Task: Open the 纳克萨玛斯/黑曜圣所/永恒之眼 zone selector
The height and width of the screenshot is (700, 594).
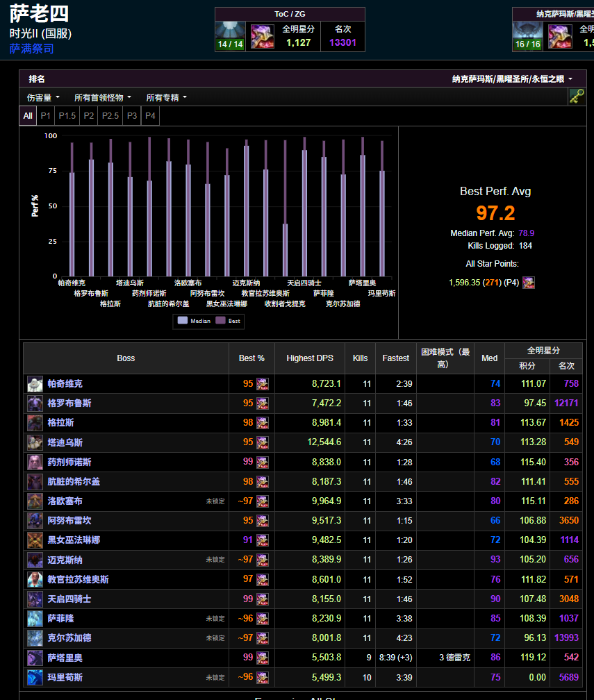Action: click(512, 79)
